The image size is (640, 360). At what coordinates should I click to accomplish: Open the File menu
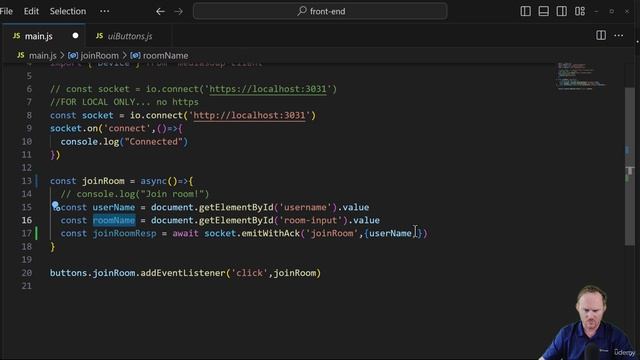pyautogui.click(x=6, y=11)
